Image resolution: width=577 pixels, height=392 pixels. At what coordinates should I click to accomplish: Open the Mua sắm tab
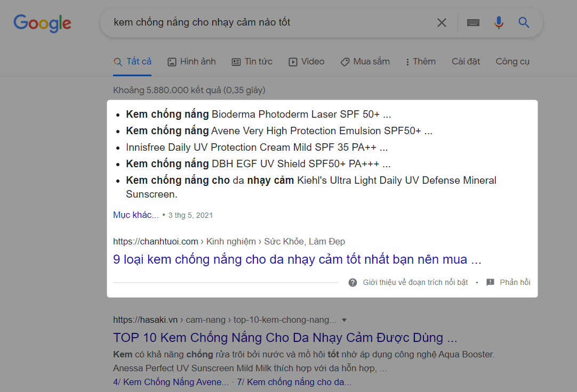[x=365, y=62]
